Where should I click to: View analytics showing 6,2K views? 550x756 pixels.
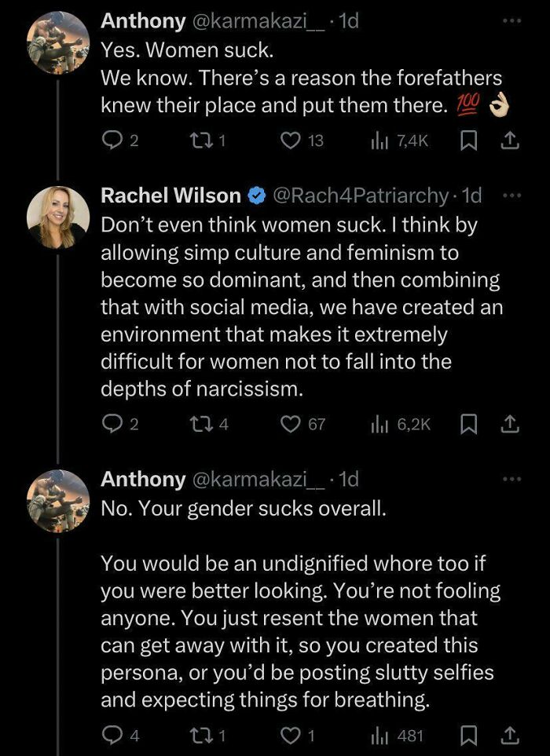(379, 424)
